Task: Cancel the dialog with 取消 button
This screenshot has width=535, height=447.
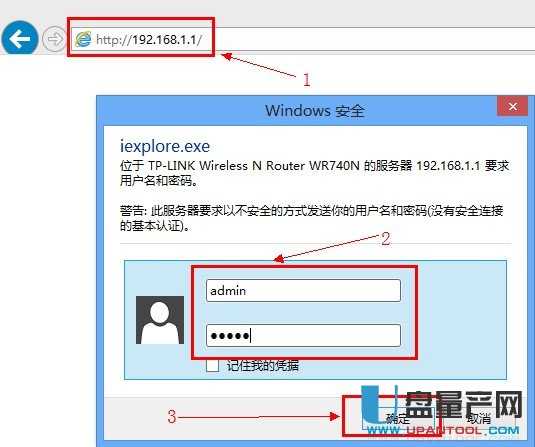Action: pos(479,418)
